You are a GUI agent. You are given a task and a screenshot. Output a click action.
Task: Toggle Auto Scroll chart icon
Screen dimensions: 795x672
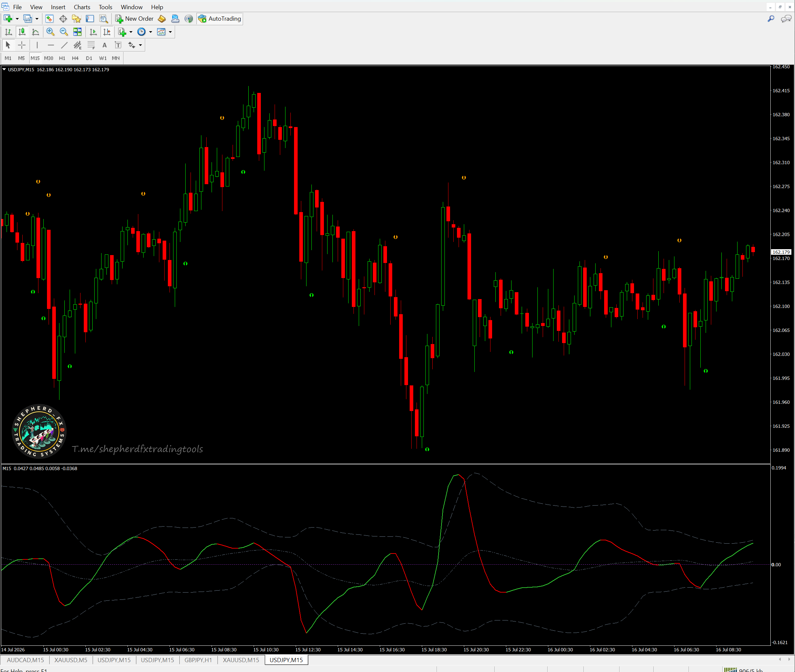tap(93, 32)
